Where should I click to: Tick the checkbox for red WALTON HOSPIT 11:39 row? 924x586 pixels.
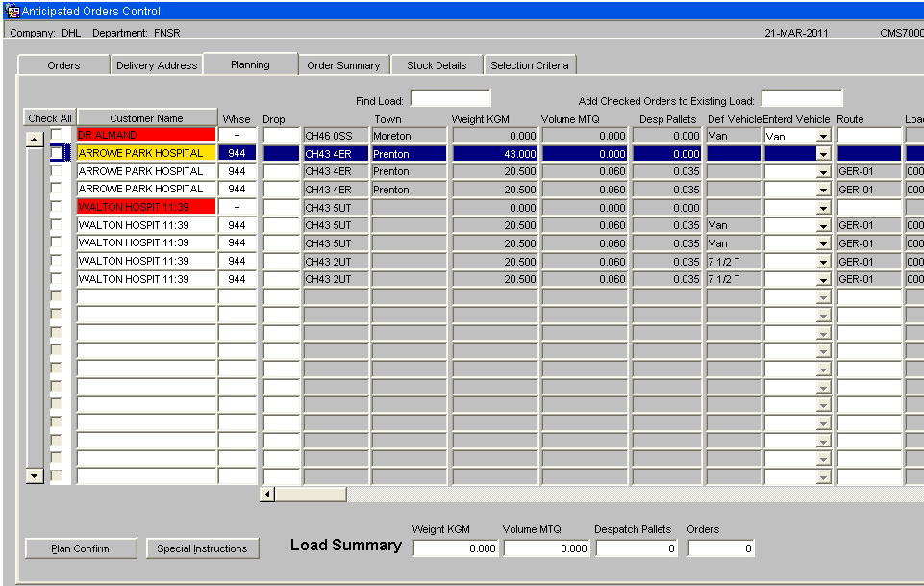coord(56,207)
